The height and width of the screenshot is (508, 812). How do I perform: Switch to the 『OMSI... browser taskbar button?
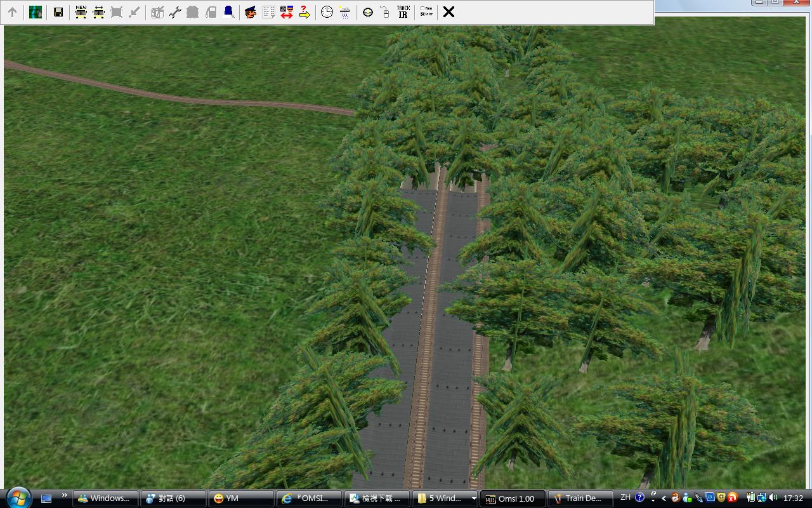310,498
